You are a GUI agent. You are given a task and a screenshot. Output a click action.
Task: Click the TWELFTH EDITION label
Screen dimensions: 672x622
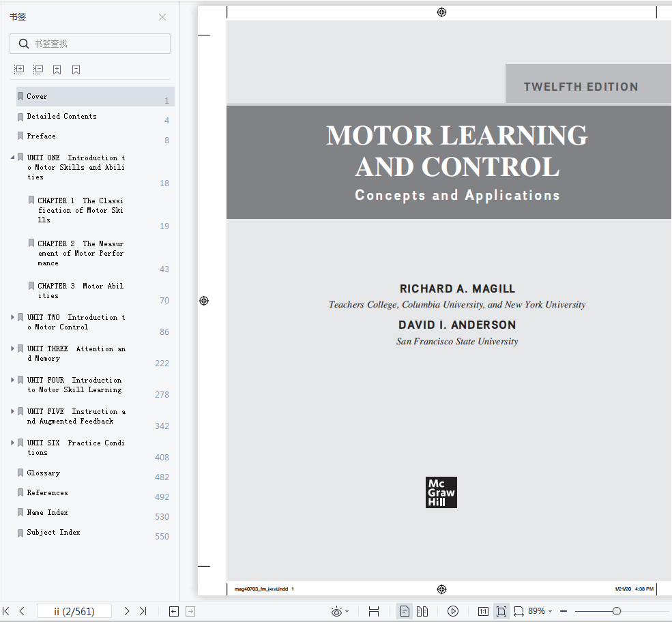click(581, 87)
